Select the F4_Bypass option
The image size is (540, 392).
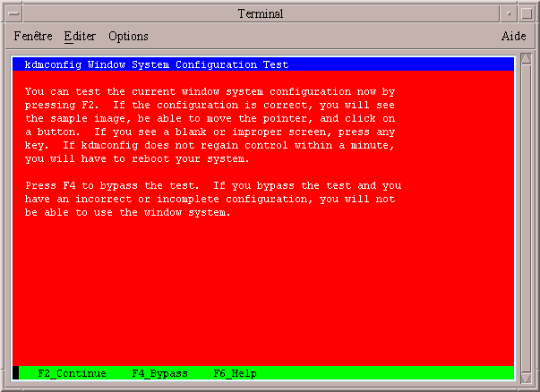point(159,373)
